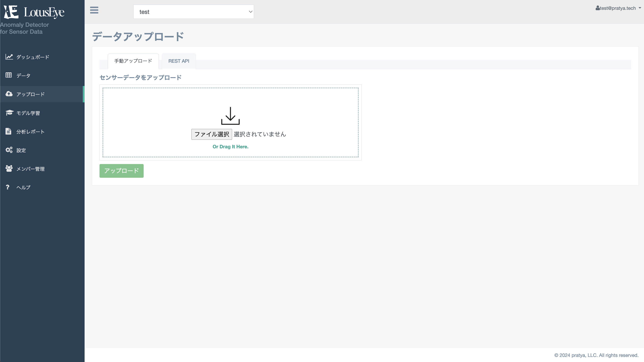
Task: Click the cloud upload sidebar icon
Action: pos(9,94)
